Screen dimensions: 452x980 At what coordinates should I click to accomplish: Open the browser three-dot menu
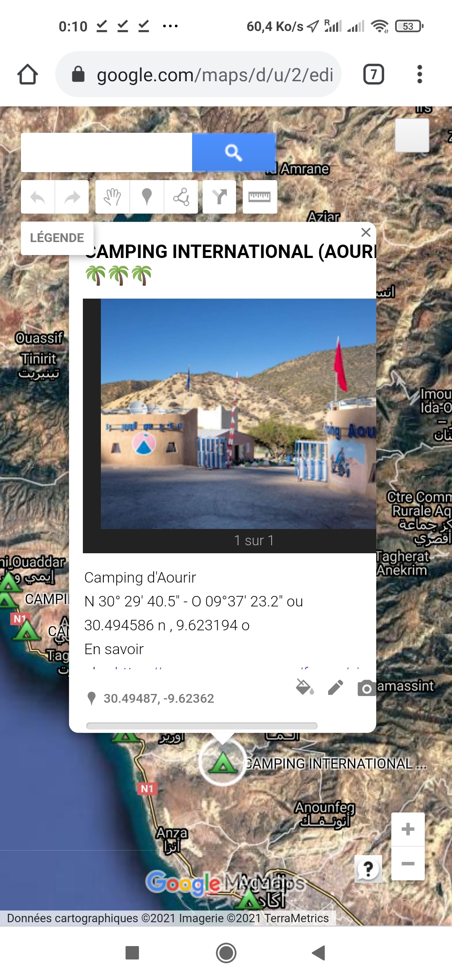pos(420,74)
